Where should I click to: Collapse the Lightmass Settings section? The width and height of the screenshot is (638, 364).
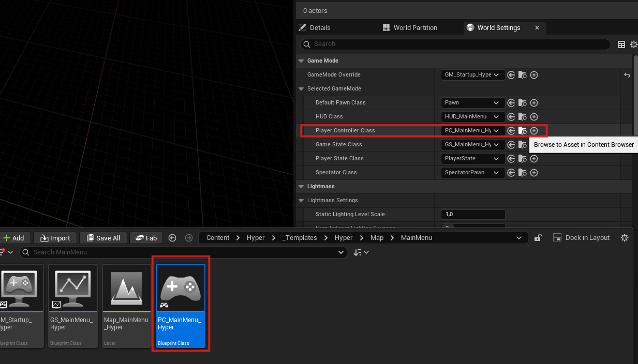pos(301,201)
